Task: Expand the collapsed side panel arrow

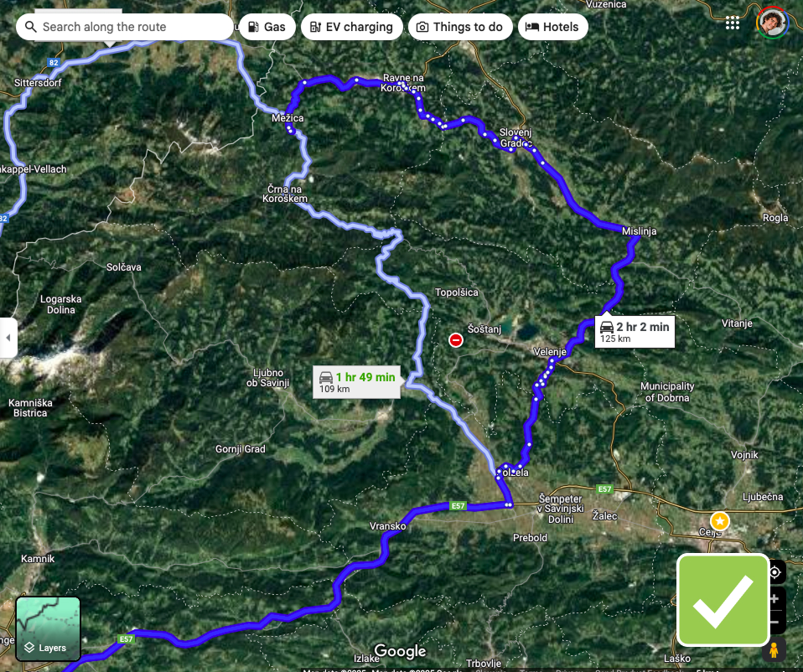Action: (8, 338)
